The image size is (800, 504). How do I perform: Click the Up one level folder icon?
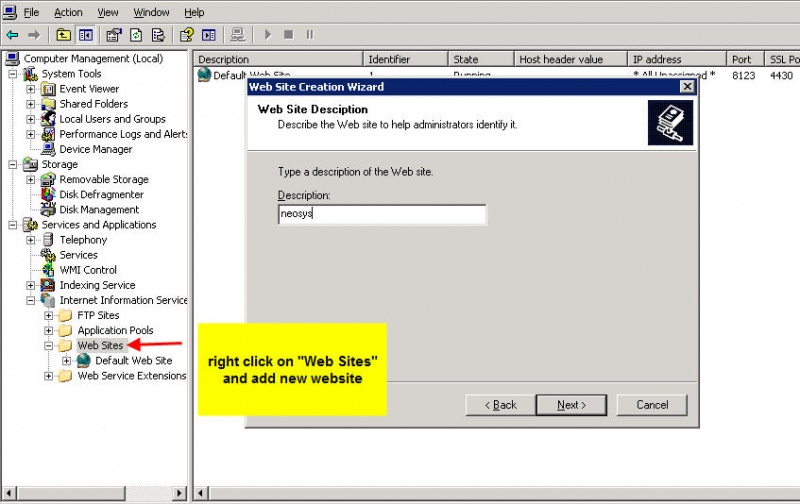point(63,35)
